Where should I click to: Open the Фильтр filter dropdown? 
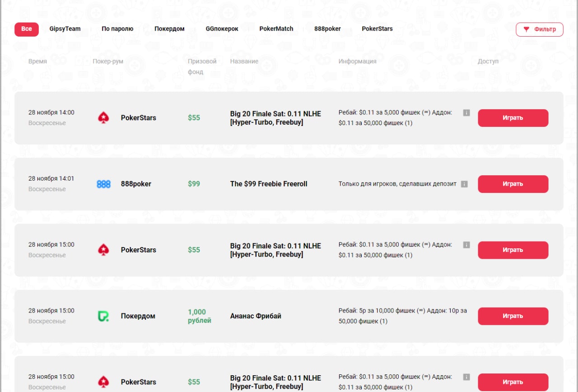click(540, 29)
